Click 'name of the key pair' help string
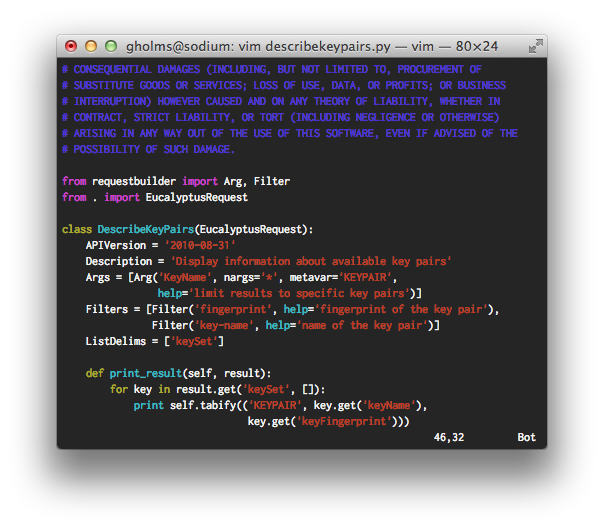Viewport: 604px width, 528px height. (x=362, y=325)
